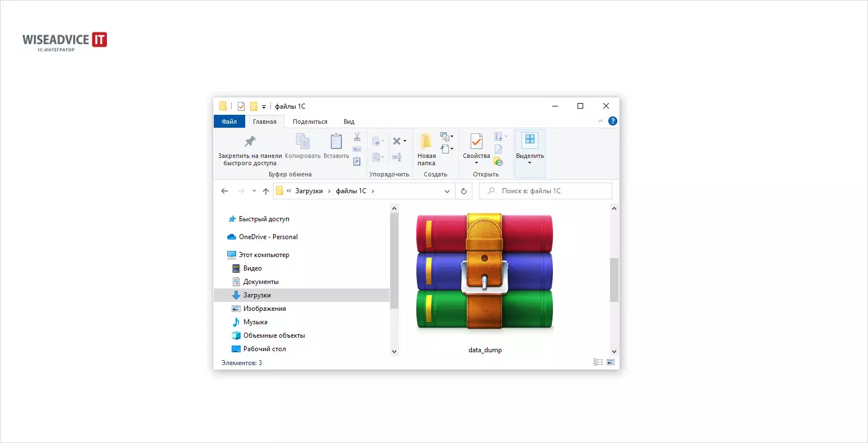Go back with the left arrow
Screen dimensions: 868x443
point(224,191)
